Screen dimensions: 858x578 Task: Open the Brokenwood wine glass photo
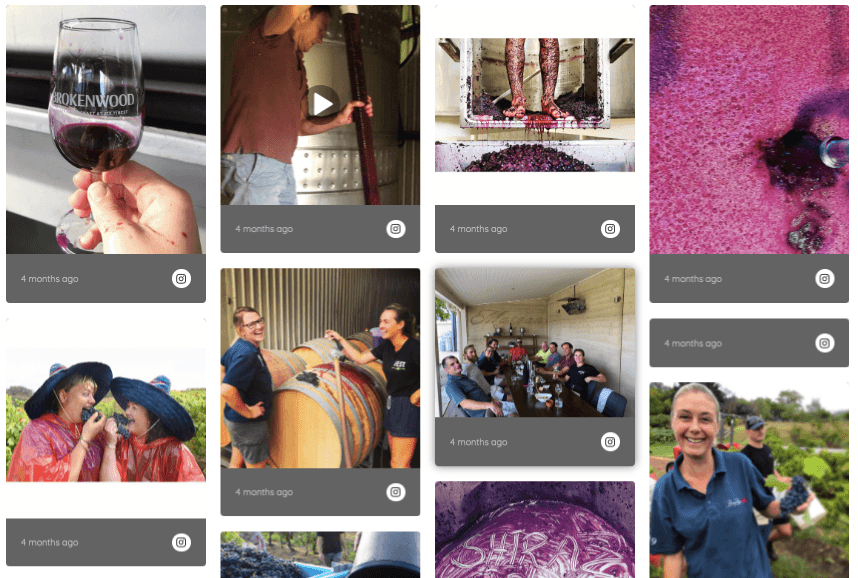(106, 130)
